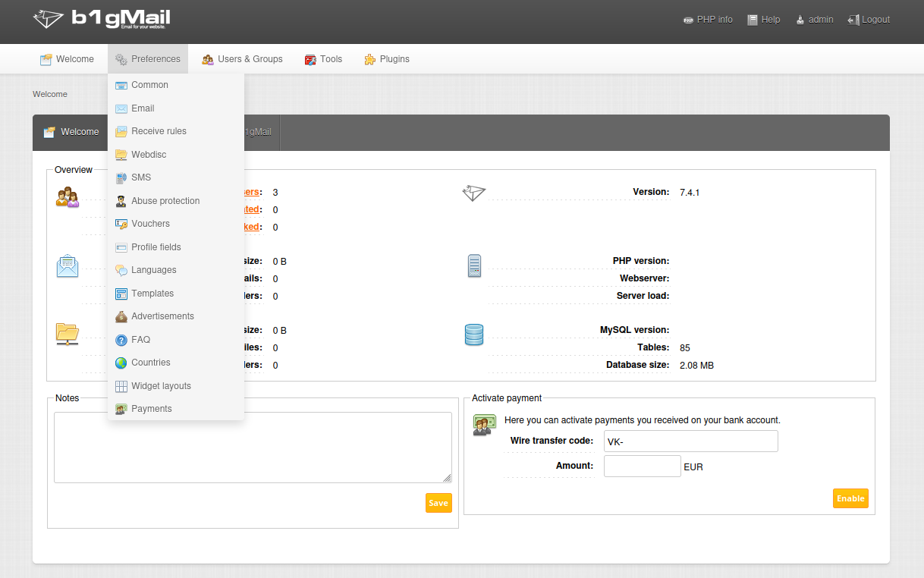The image size is (924, 578).
Task: Open the Plugins menu
Action: (x=387, y=59)
